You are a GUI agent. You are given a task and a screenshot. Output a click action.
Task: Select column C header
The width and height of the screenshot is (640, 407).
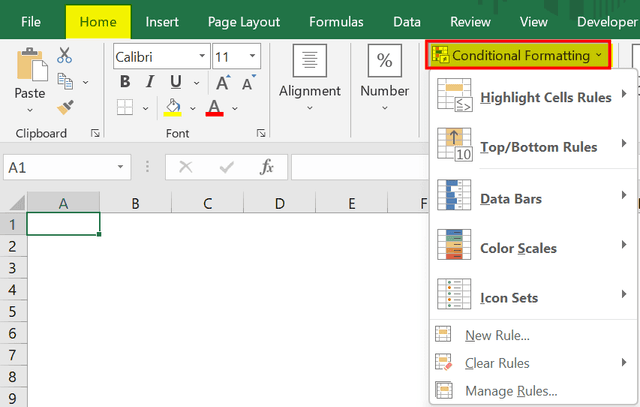pyautogui.click(x=207, y=204)
